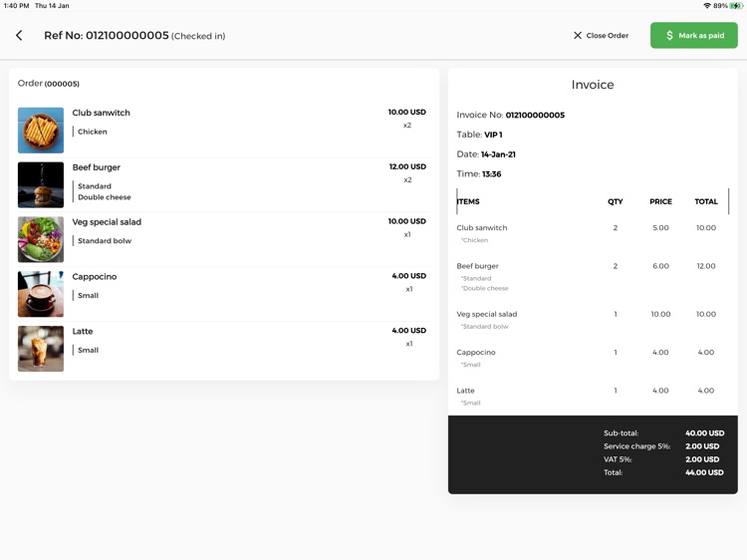Tap the Thu 14 Jan date in status bar
Viewport: 747px width, 560px height.
pyautogui.click(x=52, y=6)
